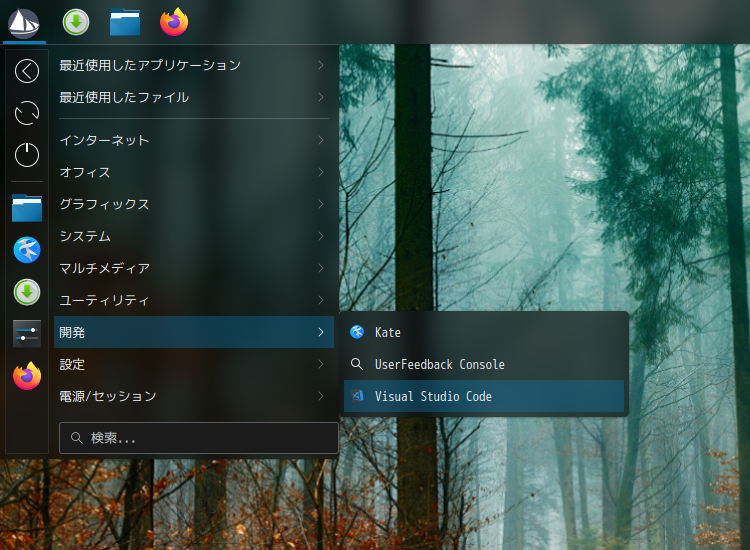
Task: Open the Solus sailboat application launcher
Action: click(x=24, y=22)
